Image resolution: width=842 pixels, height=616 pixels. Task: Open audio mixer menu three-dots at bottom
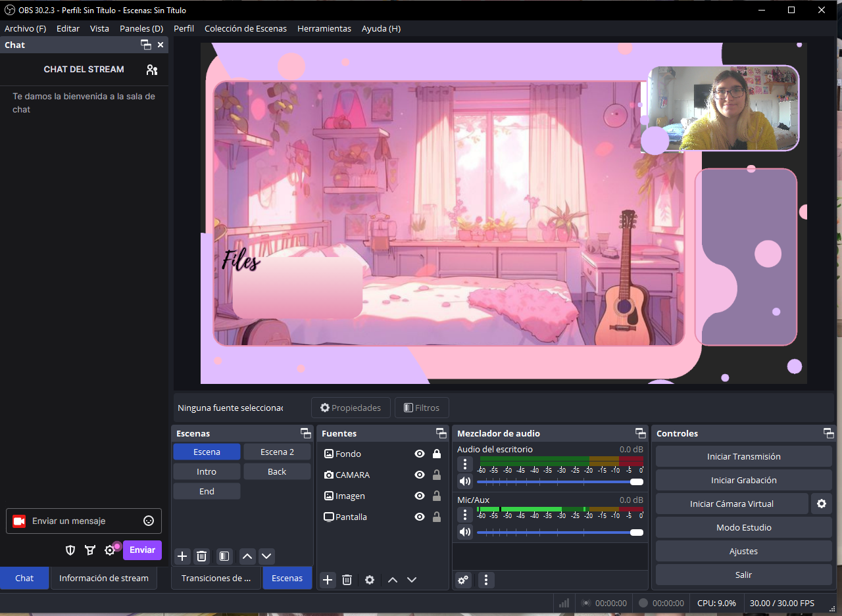(x=486, y=580)
